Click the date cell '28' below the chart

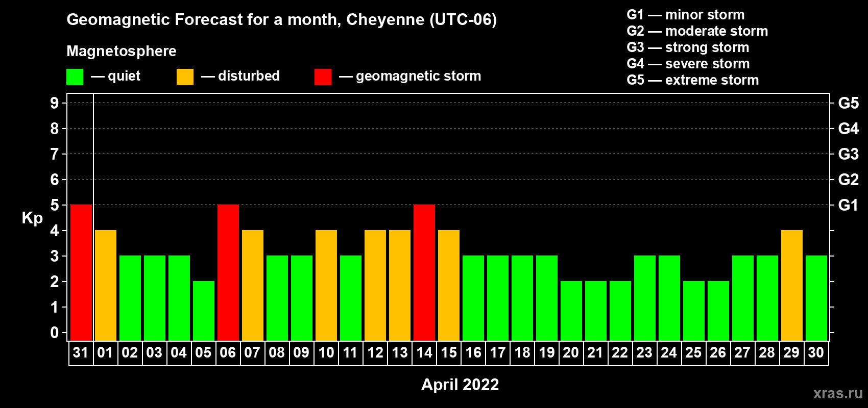point(767,353)
